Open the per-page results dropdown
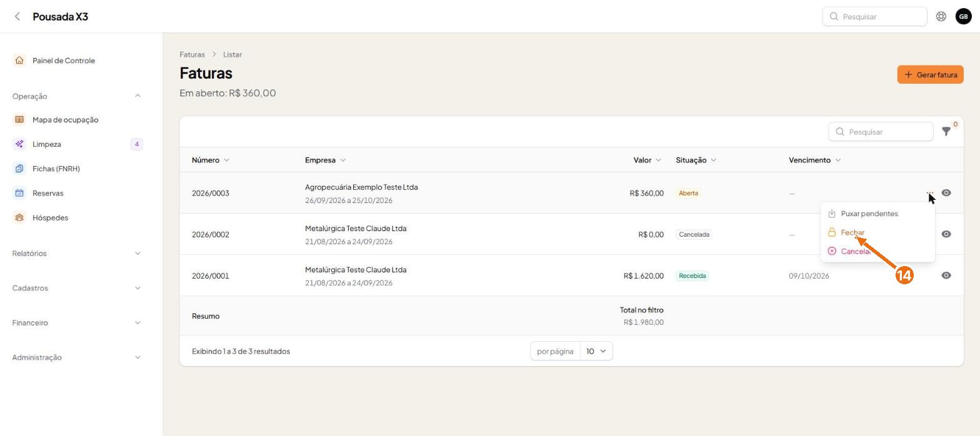 596,351
